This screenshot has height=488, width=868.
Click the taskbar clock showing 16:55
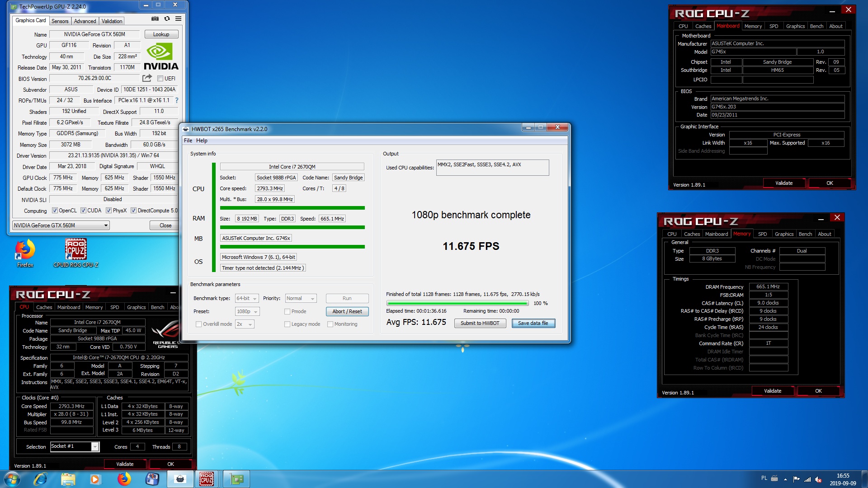click(843, 479)
